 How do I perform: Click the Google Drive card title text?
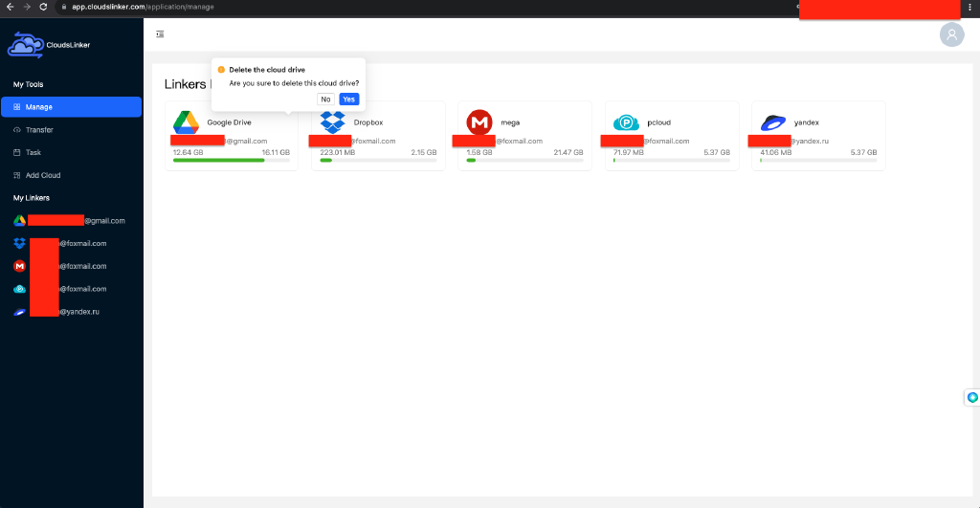coord(229,122)
